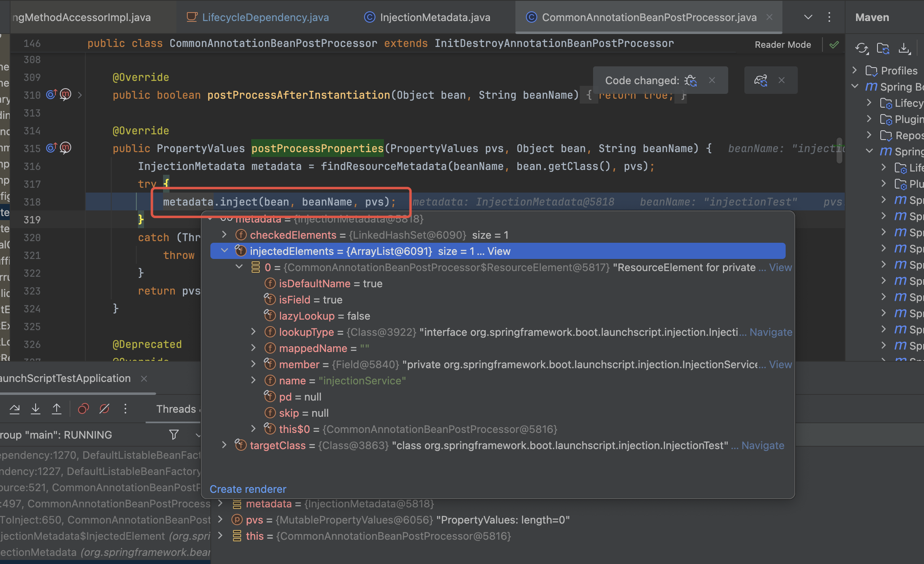This screenshot has height=564, width=924.
Task: Expand the Profiles node in Maven
Action: coord(854,70)
